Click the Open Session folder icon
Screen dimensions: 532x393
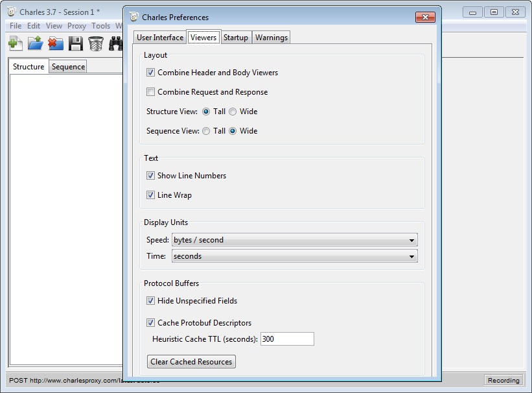pyautogui.click(x=36, y=43)
